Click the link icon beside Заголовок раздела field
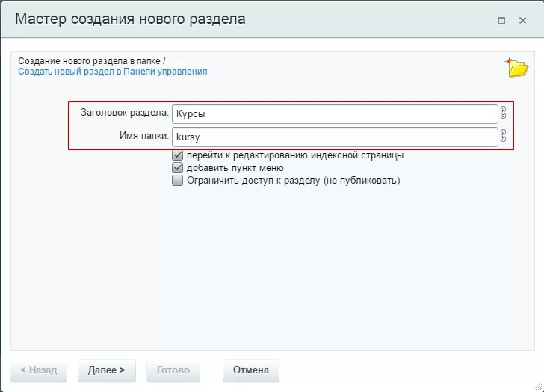The height and width of the screenshot is (392, 544). (x=503, y=113)
